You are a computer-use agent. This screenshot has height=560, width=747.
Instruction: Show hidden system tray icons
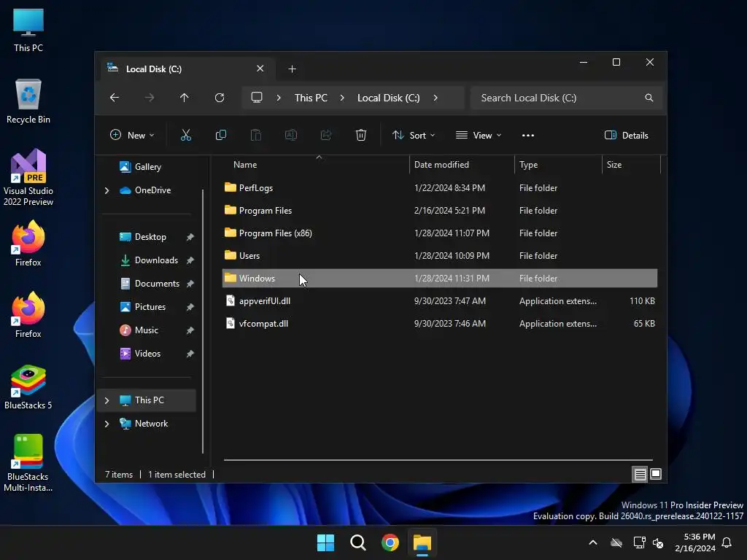593,542
